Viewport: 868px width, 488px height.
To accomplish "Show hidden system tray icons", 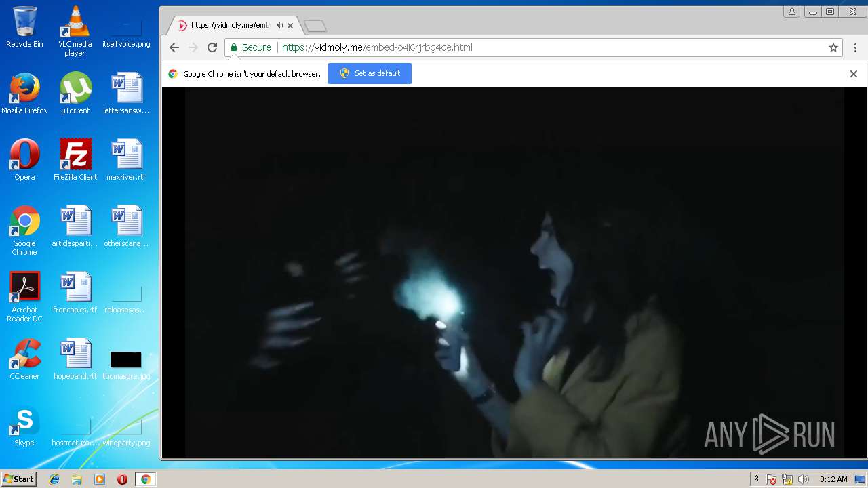I will coord(756,479).
